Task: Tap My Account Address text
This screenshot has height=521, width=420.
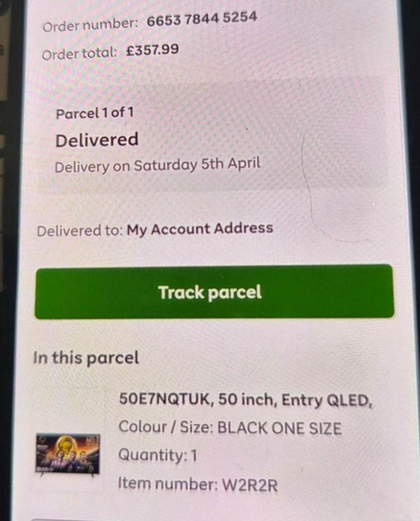Action: (x=200, y=229)
